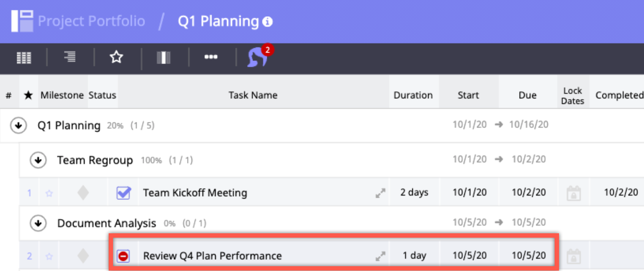
Task: Click the project logo icon in header
Action: click(x=22, y=21)
